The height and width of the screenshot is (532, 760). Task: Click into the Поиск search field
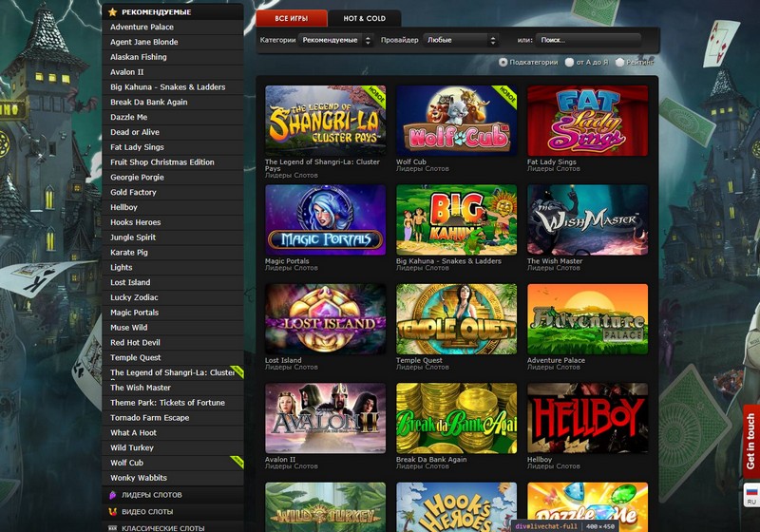[588, 40]
